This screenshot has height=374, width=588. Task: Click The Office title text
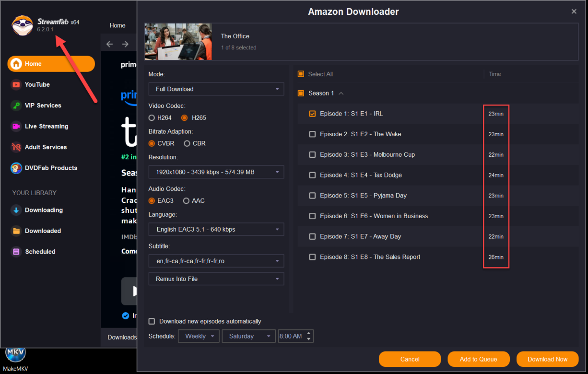click(x=235, y=36)
